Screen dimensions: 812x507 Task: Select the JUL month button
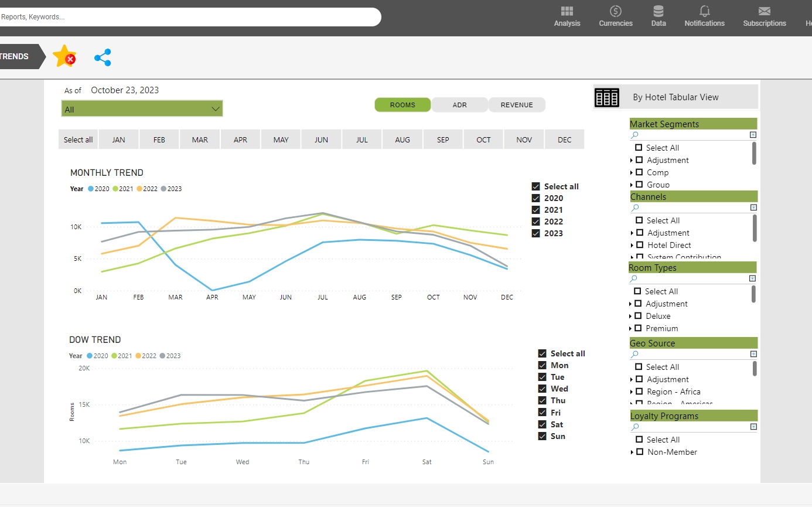[x=362, y=139]
